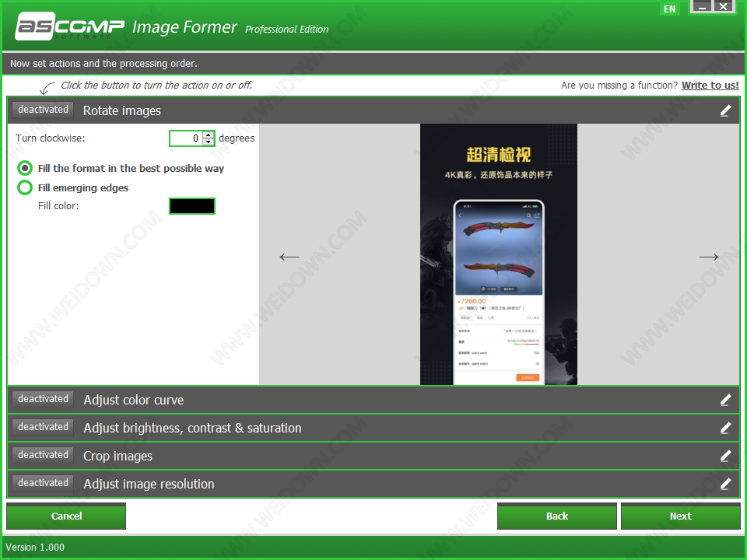Click 'Professional Edition' title text
Viewport: 747px width, 560px height.
pos(287,29)
